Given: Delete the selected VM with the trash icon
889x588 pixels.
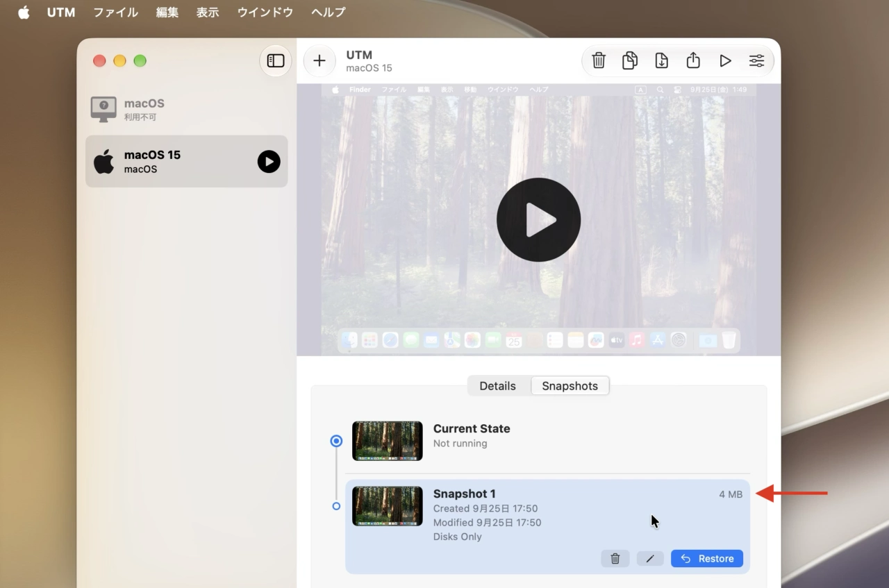Looking at the screenshot, I should [x=599, y=61].
